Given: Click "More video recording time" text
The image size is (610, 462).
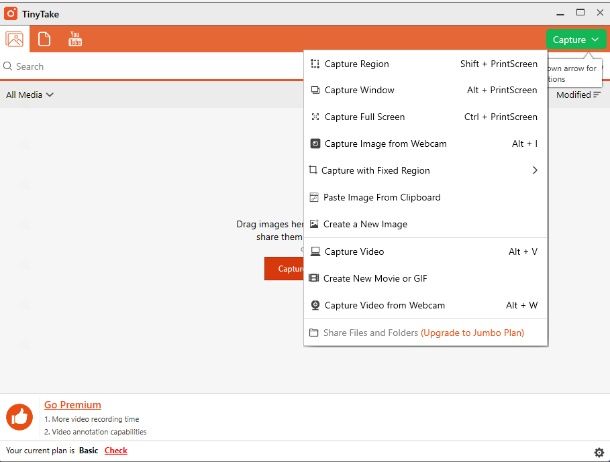Looking at the screenshot, I should pos(95,419).
